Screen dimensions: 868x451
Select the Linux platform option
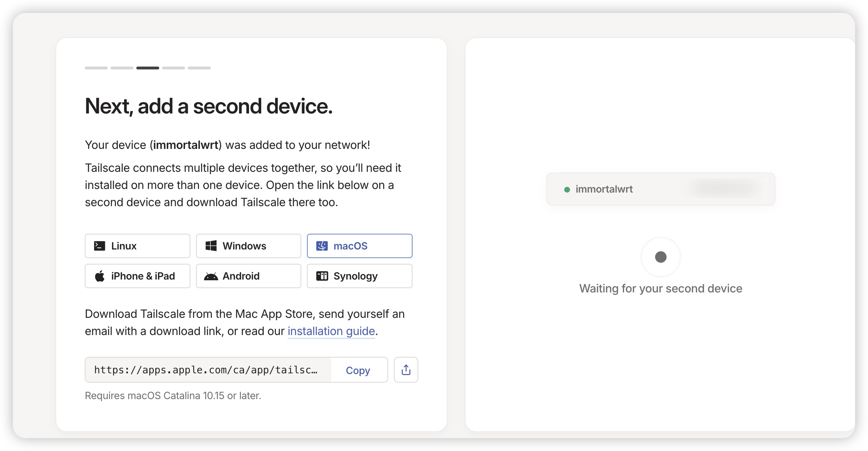pos(137,246)
